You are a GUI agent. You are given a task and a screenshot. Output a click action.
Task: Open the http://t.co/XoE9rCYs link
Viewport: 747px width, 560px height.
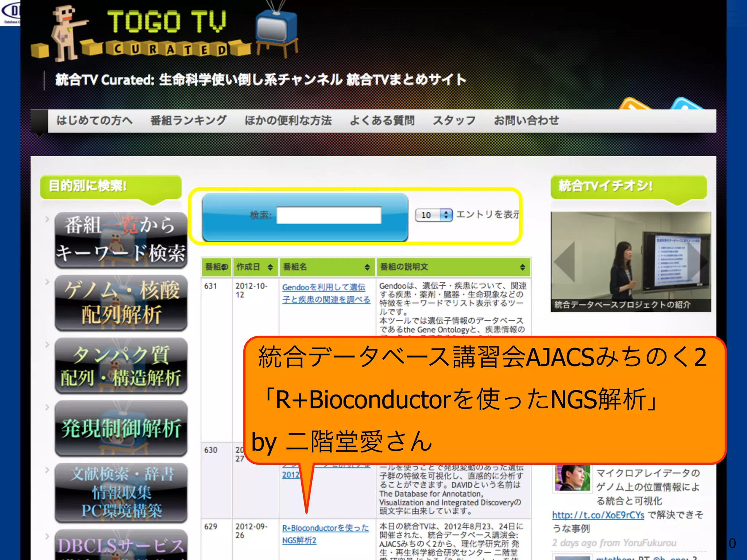[598, 515]
